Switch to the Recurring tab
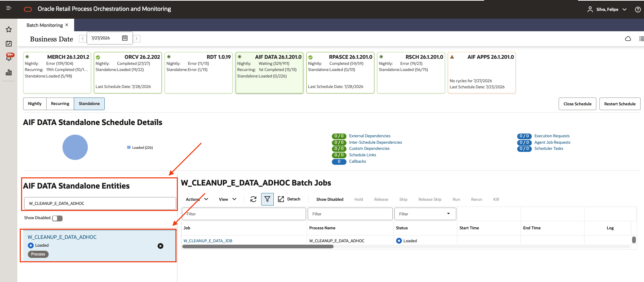644x282 pixels. point(60,104)
